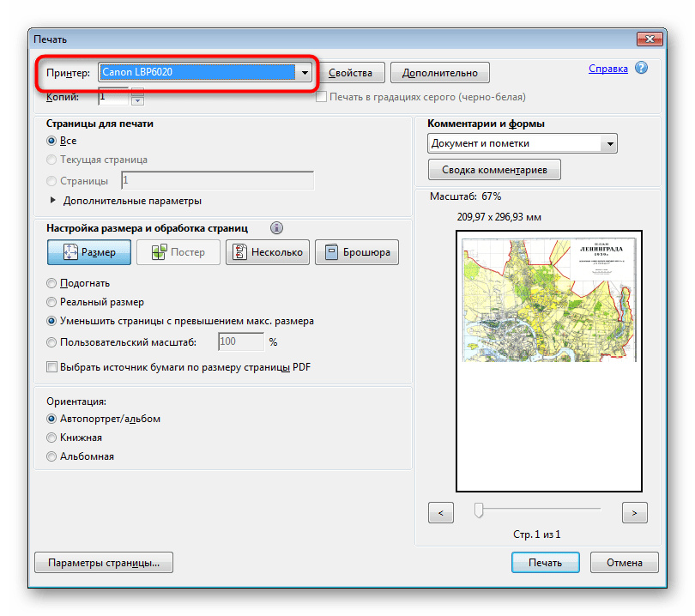Click the preview page slider handle
Viewport: 695px width, 616px height.
478,510
